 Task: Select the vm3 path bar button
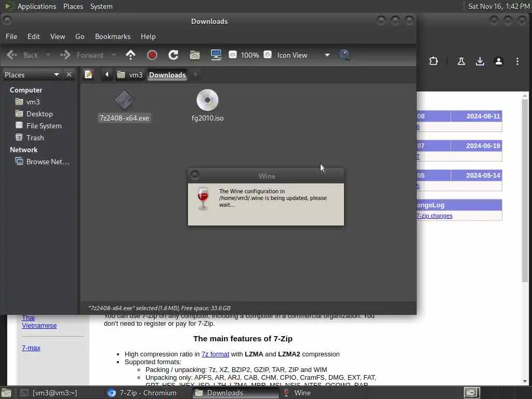point(130,75)
